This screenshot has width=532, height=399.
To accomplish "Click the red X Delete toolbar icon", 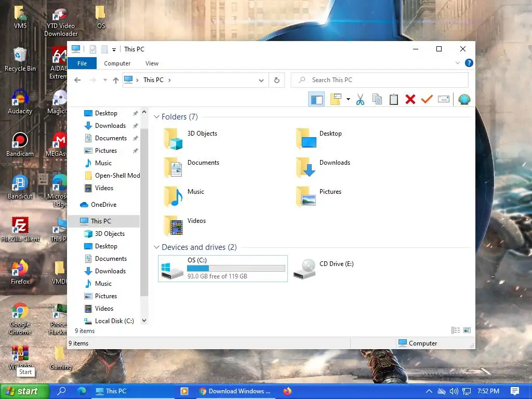I will (410, 99).
